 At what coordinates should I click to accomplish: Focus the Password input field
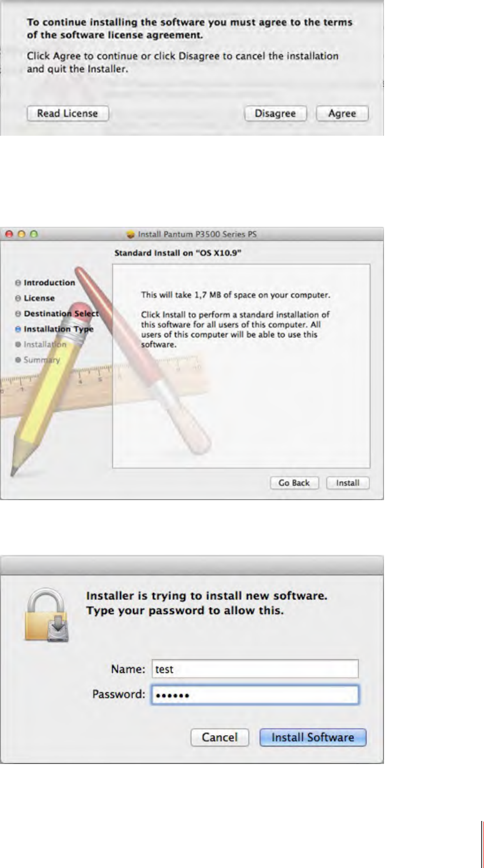255,695
